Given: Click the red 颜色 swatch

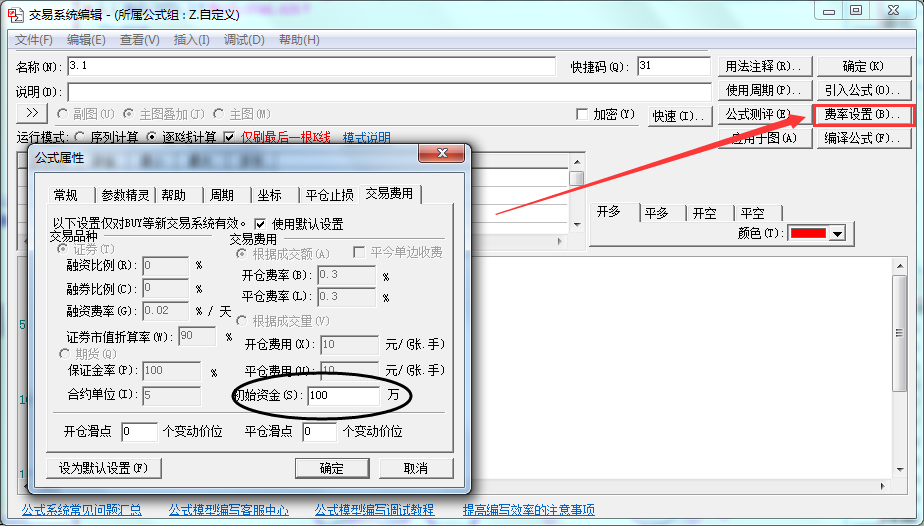Looking at the screenshot, I should 808,233.
